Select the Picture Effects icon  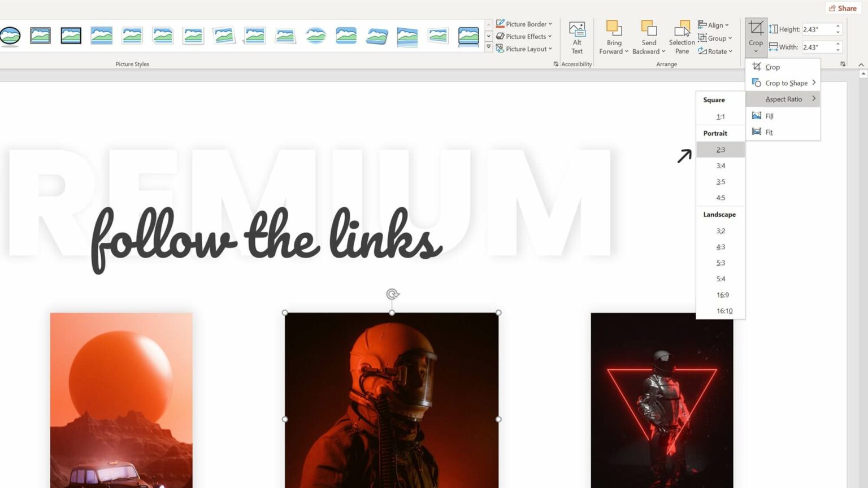tap(501, 36)
